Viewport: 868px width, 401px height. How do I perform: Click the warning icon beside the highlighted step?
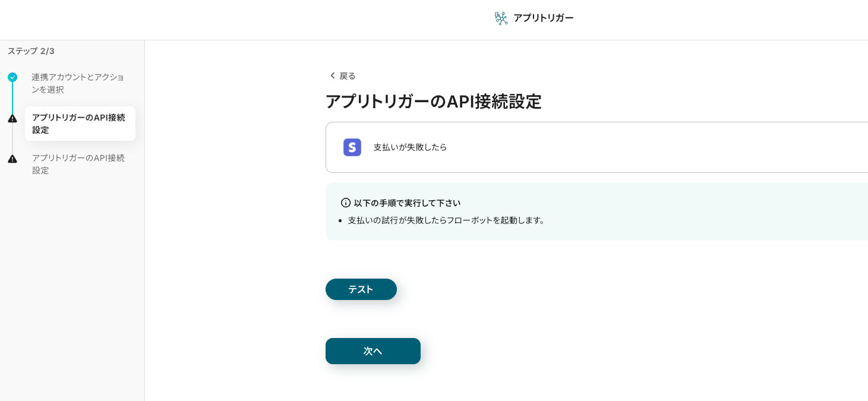[x=12, y=118]
